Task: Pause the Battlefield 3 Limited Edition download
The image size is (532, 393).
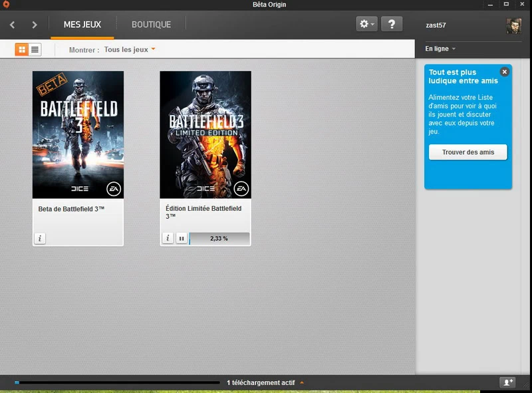Action: (182, 238)
